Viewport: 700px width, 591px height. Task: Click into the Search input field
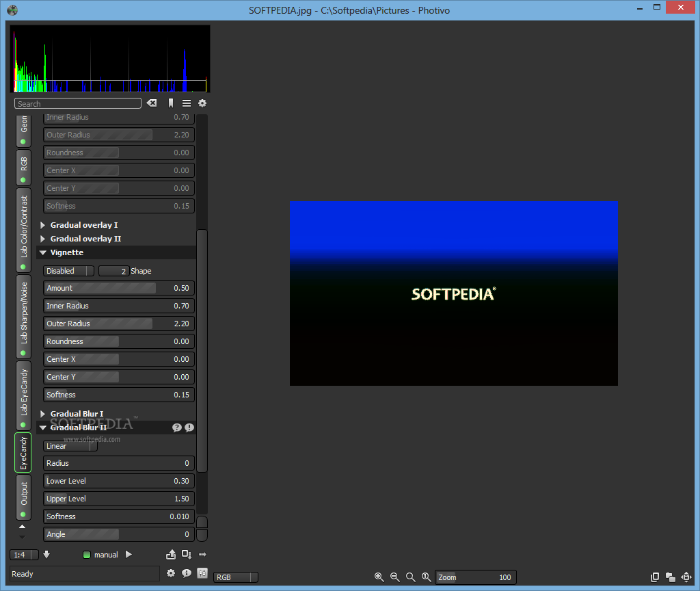(78, 104)
